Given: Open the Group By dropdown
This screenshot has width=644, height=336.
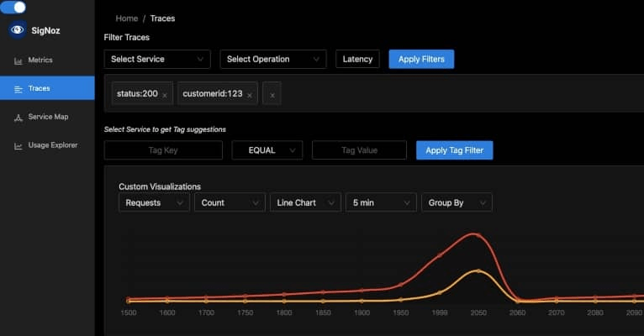Looking at the screenshot, I should [457, 202].
